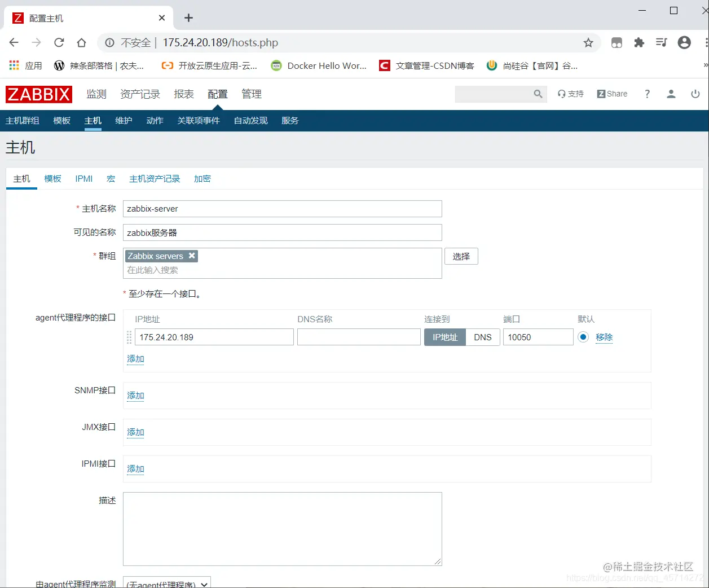The width and height of the screenshot is (709, 588).
Task: Click the 选择 group button
Action: point(461,256)
